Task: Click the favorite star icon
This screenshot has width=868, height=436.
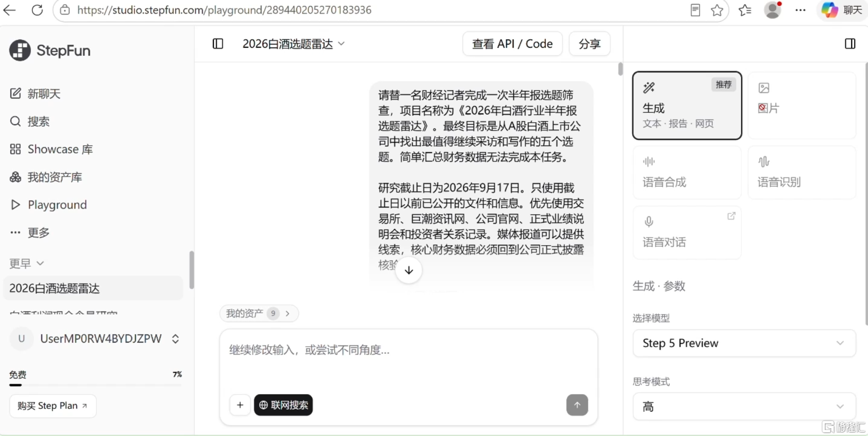Action: (717, 10)
